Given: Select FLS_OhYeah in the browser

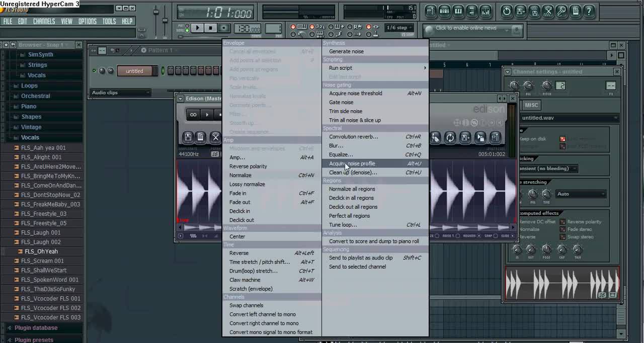Looking at the screenshot, I should click(41, 251).
